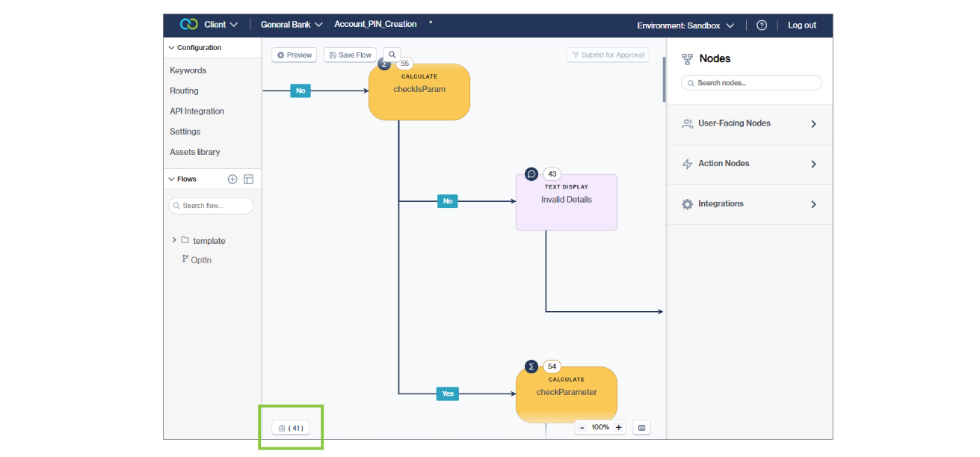Select API Integration in the sidebar
Viewport: 980px width, 457px height.
197,111
